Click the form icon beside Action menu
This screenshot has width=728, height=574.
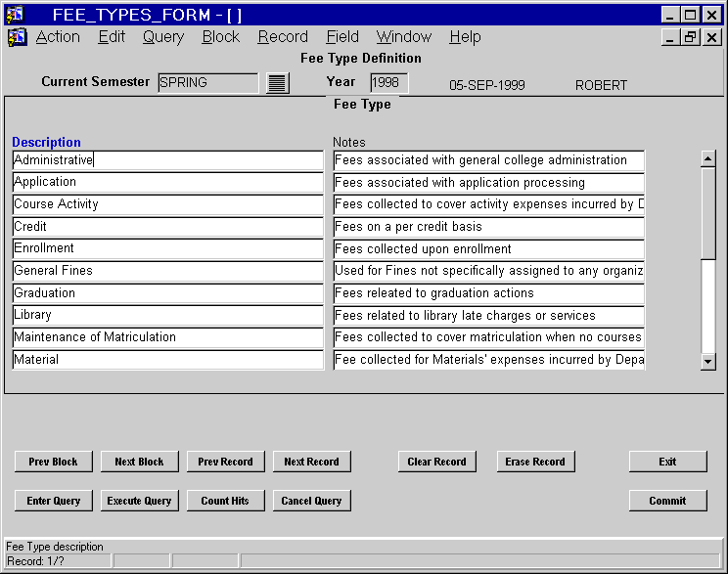[18, 37]
